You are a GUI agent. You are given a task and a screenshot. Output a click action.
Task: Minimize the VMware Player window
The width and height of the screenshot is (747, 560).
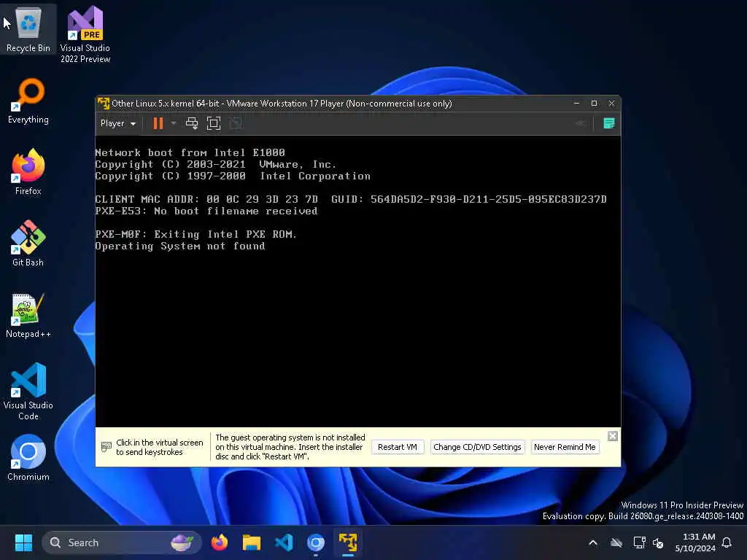tap(577, 104)
